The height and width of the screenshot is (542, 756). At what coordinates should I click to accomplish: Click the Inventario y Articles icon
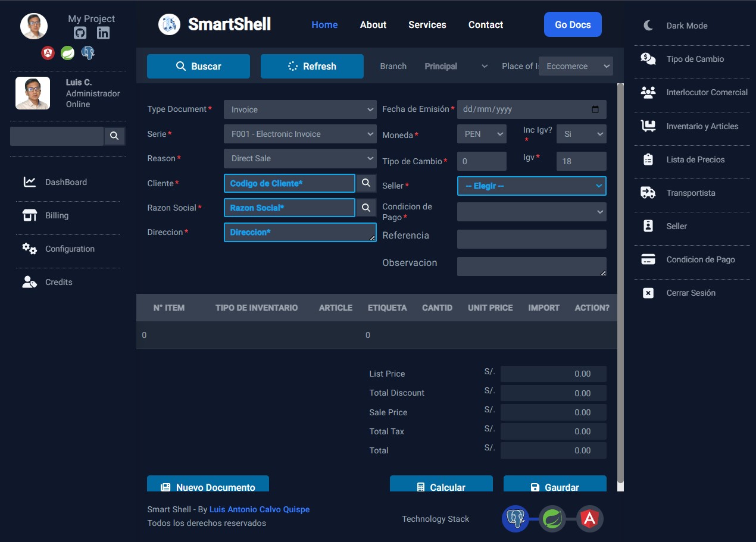click(648, 126)
